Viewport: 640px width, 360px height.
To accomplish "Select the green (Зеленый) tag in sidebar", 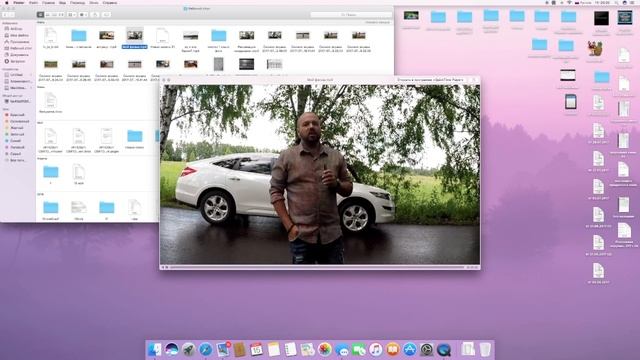I will 15,134.
